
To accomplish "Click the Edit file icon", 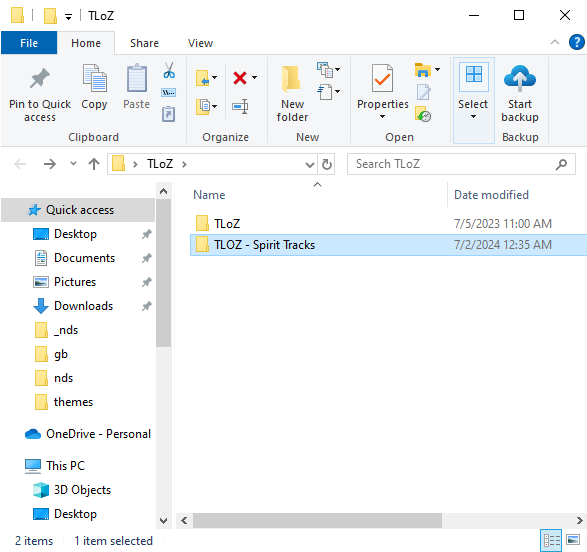I will [x=423, y=92].
